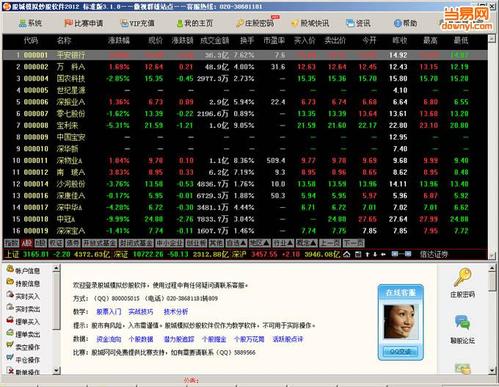Viewport: 499px width, 387px height.
Task: Open the 股票入门 tutorial link
Action: (x=109, y=312)
